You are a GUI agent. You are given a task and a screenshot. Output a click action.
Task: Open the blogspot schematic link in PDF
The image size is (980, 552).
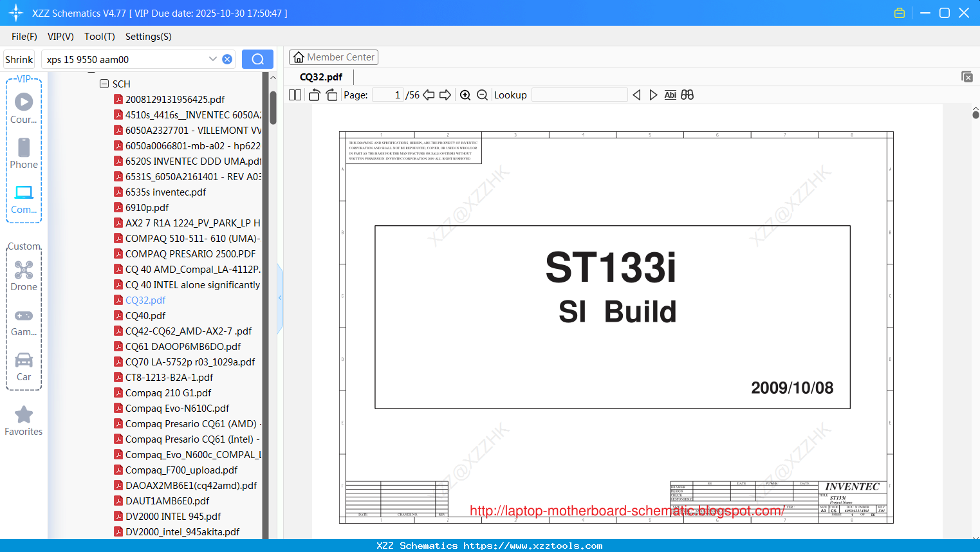[x=627, y=511]
